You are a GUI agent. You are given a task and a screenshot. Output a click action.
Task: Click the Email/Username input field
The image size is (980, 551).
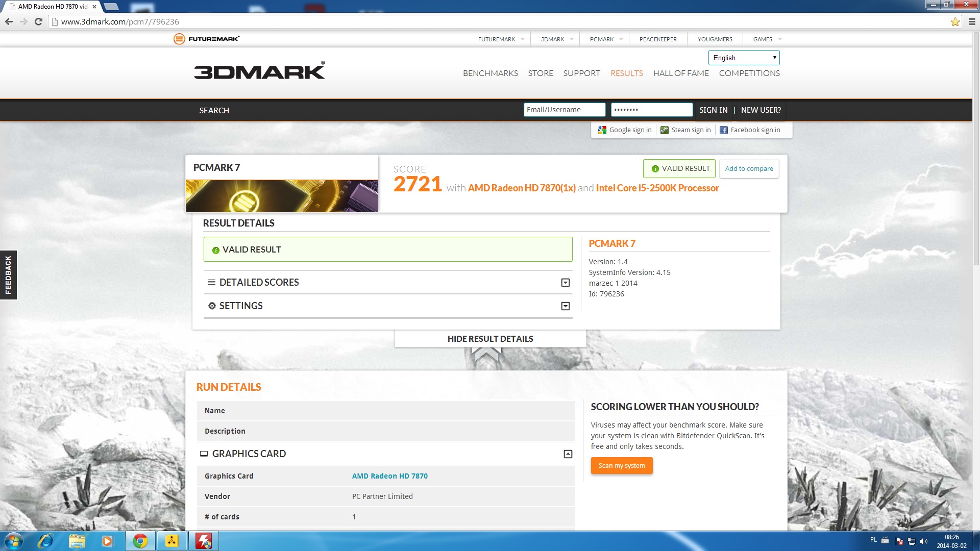(564, 110)
